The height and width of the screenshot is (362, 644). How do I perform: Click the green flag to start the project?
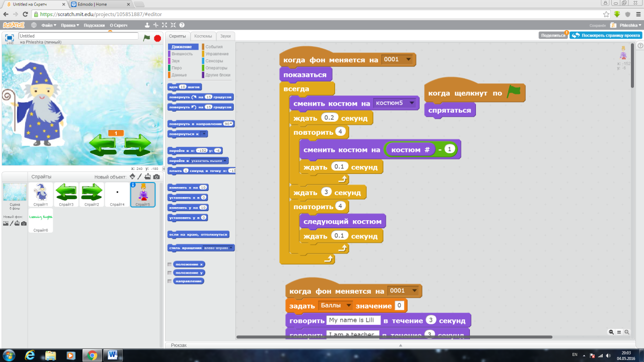click(146, 38)
